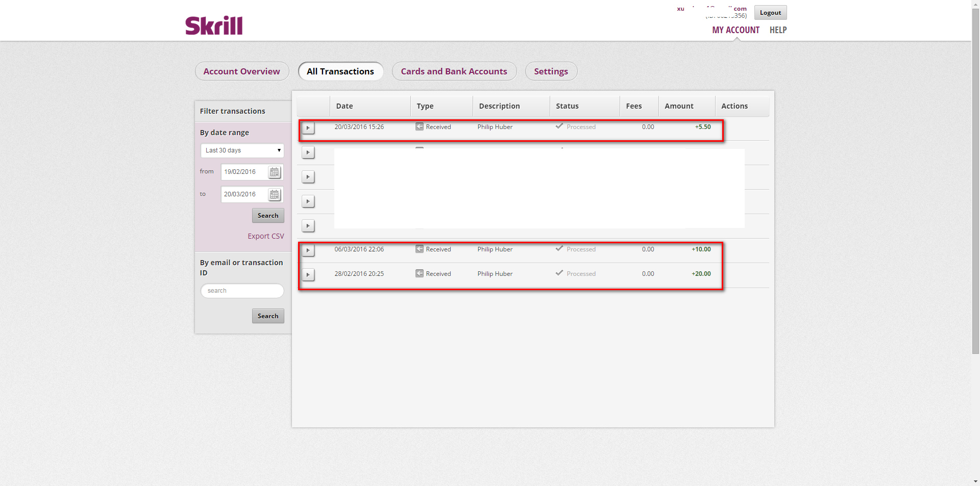Switch to the Account Overview tab
This screenshot has height=486, width=980.
pos(242,71)
